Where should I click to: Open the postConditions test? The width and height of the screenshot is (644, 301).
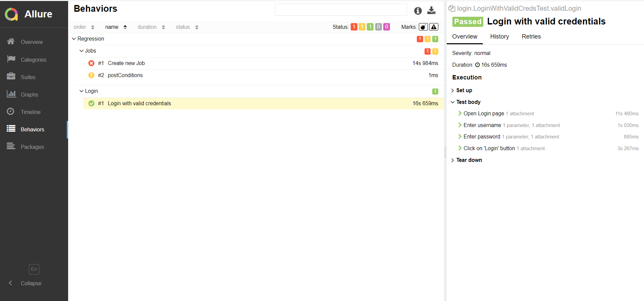point(263,75)
